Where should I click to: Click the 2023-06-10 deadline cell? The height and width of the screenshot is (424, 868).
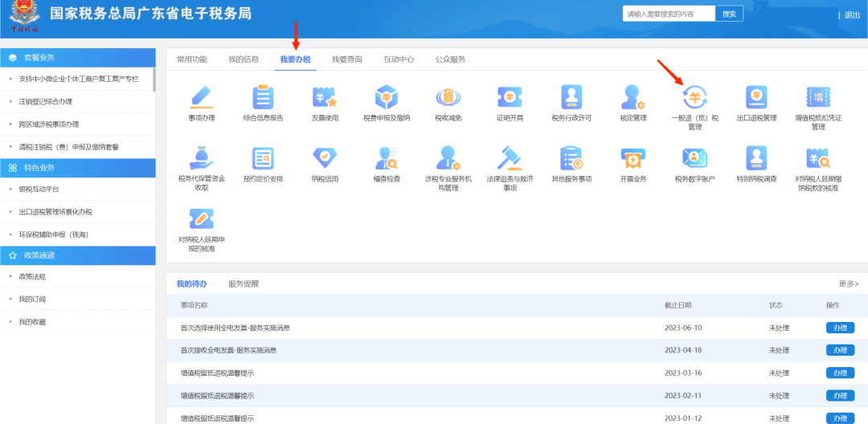(x=683, y=328)
